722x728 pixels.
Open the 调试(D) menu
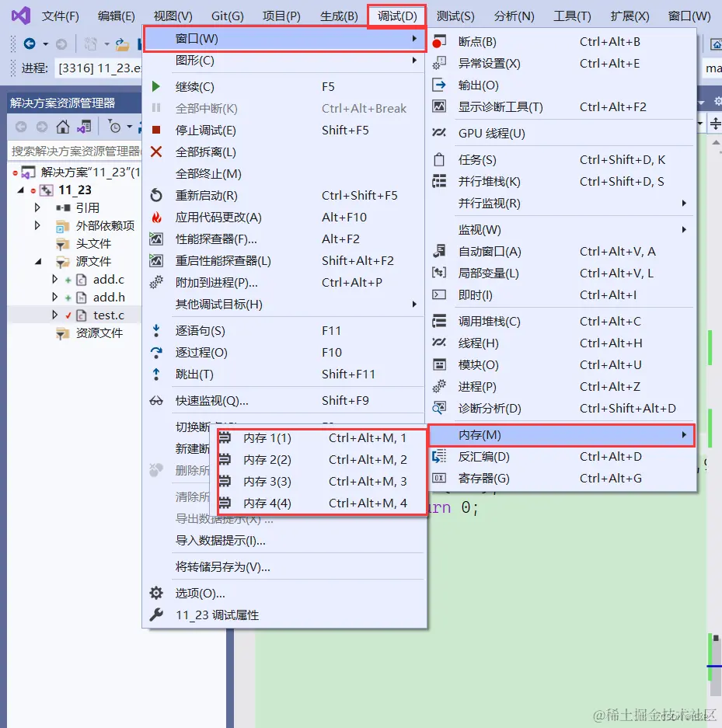[x=397, y=16]
